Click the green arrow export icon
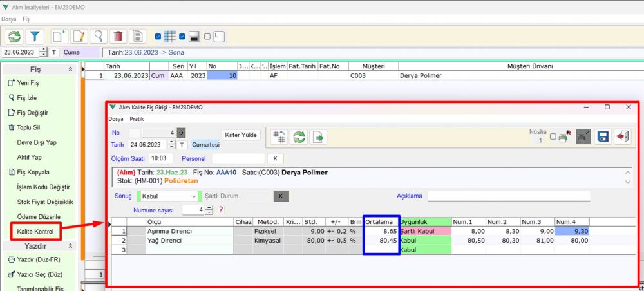 coord(319,136)
